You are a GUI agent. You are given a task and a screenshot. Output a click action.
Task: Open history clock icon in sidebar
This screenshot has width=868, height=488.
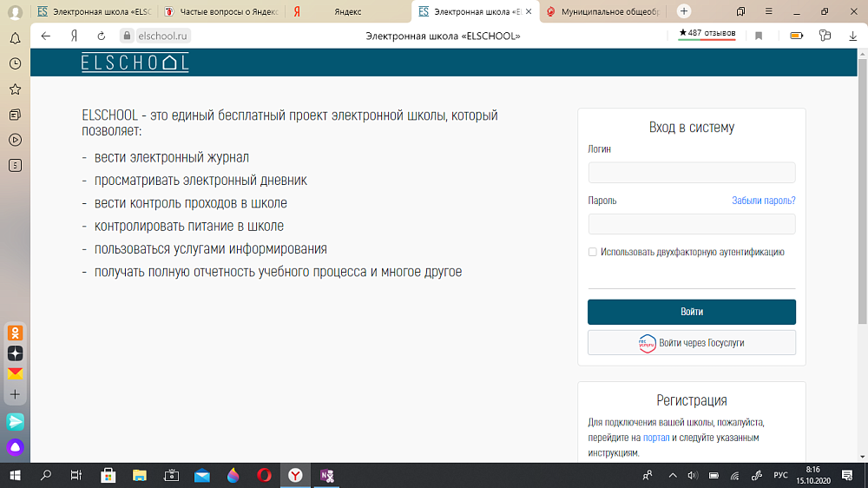tap(15, 63)
